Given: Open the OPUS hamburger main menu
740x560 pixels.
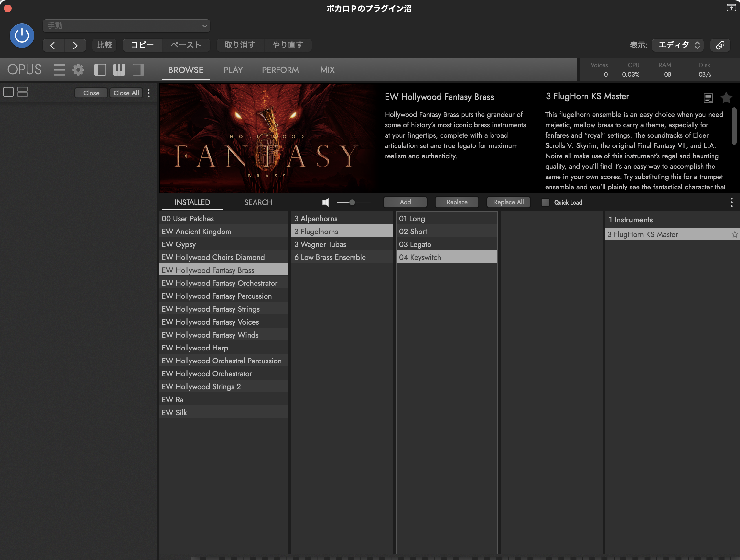Looking at the screenshot, I should coord(59,70).
